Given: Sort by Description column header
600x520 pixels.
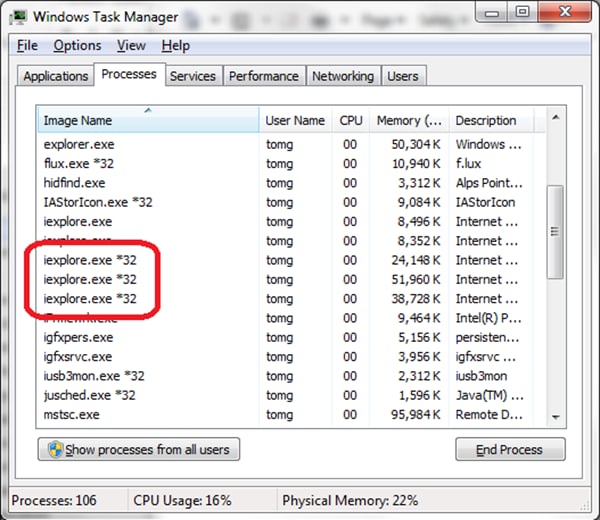Looking at the screenshot, I should pos(491,120).
